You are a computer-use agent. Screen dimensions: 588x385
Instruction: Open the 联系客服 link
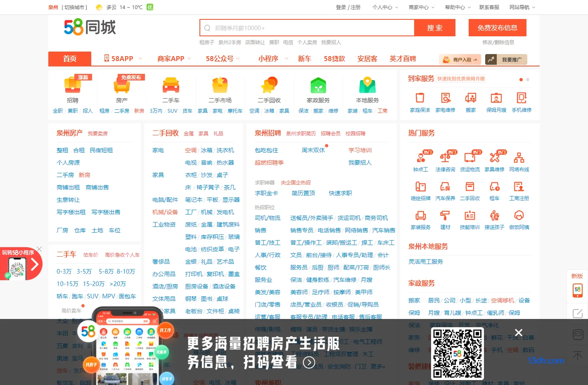(489, 7)
